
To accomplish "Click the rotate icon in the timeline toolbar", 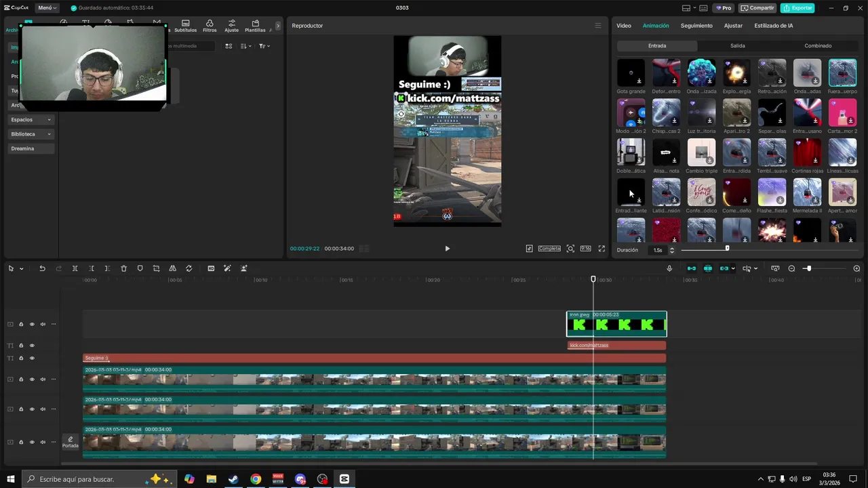I will coord(189,268).
